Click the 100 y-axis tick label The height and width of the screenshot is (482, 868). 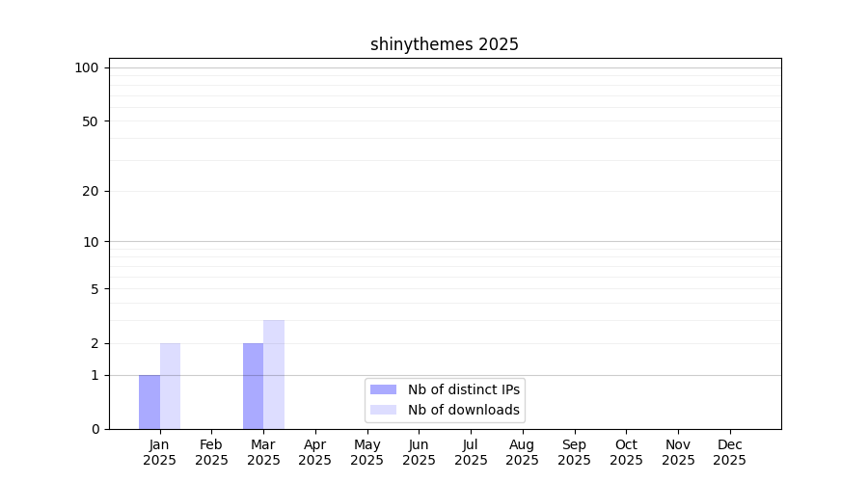tap(87, 67)
